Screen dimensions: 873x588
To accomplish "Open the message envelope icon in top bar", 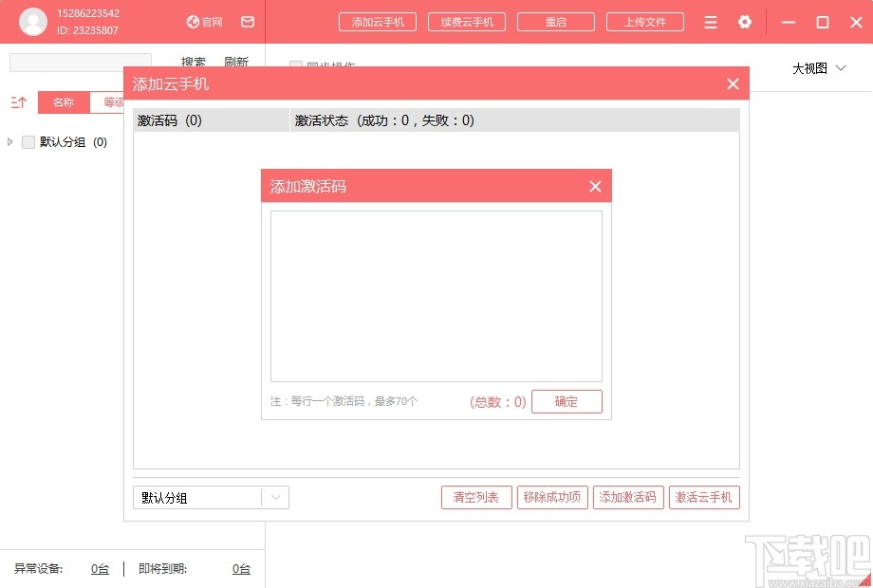I will 247,22.
